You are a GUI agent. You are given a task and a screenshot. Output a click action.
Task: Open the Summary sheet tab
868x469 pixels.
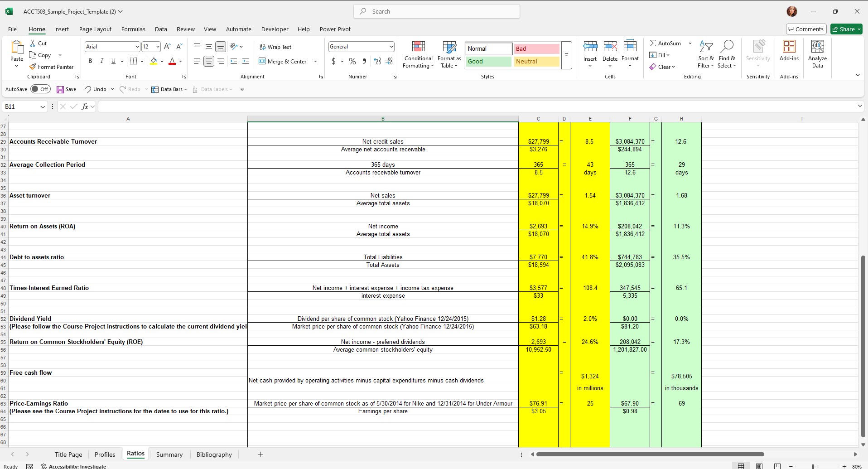(x=169, y=454)
